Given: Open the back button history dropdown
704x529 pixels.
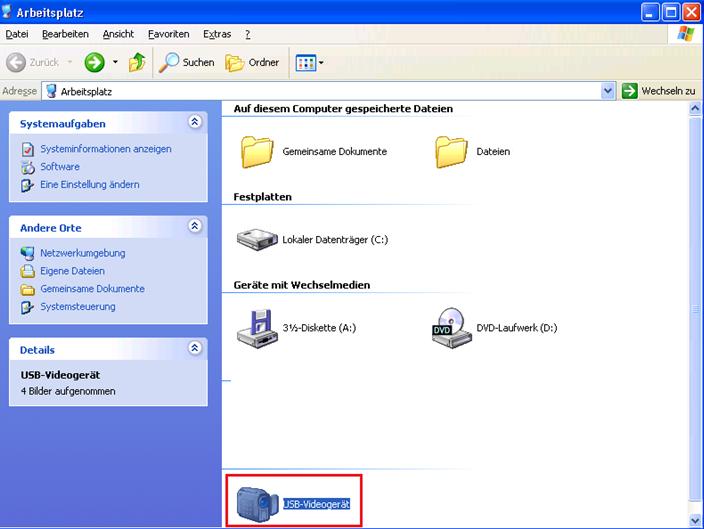Looking at the screenshot, I should click(70, 62).
